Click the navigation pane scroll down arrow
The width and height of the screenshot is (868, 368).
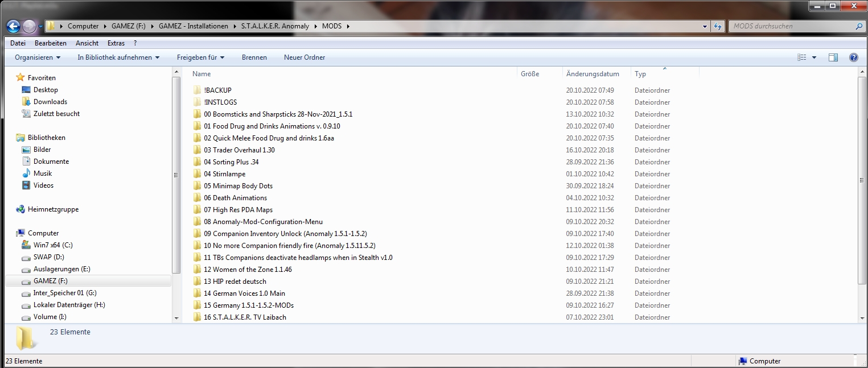(x=176, y=318)
